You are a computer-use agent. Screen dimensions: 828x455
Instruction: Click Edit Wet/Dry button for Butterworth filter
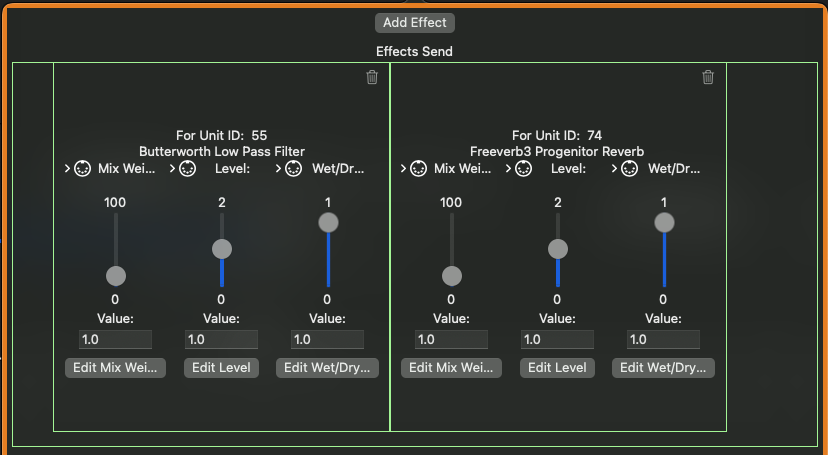(327, 367)
